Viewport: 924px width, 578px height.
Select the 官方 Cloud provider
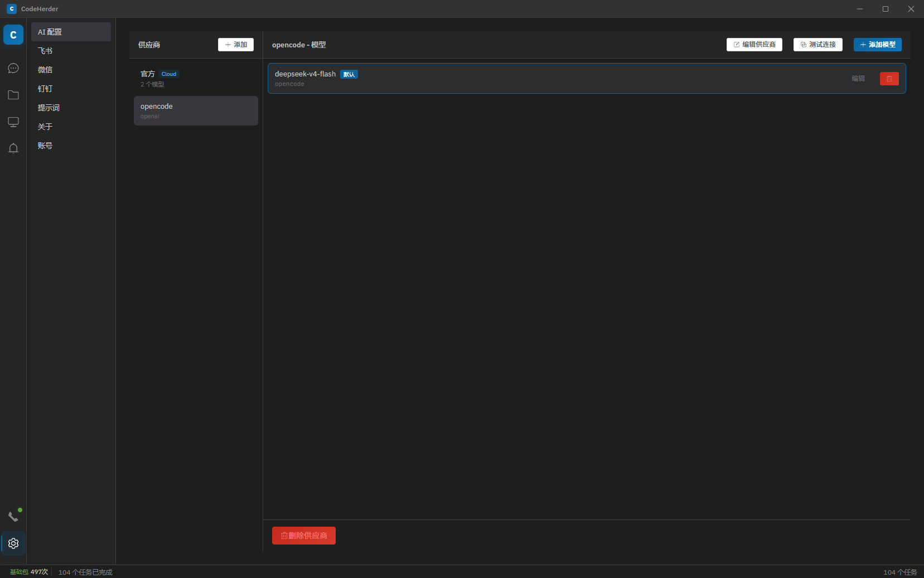(196, 79)
